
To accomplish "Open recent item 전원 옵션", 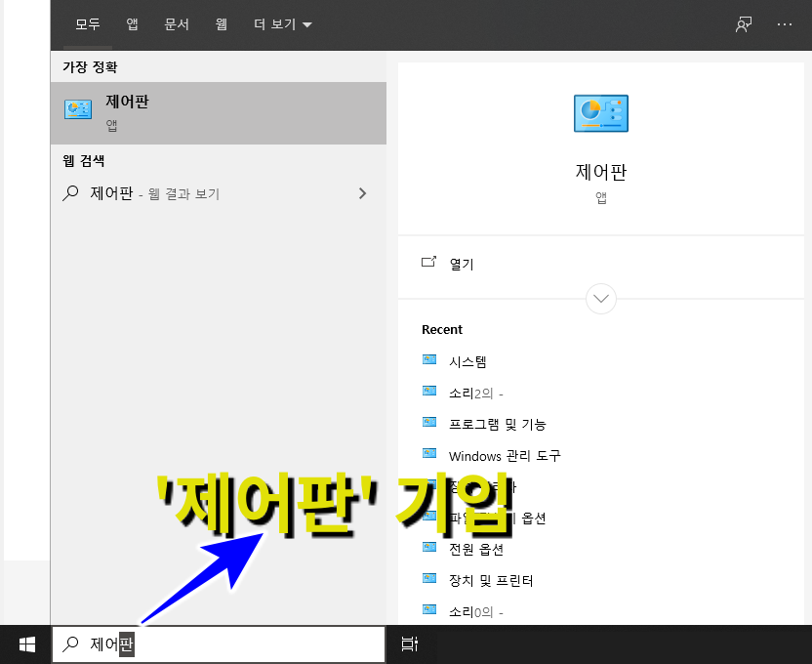I will pos(476,549).
